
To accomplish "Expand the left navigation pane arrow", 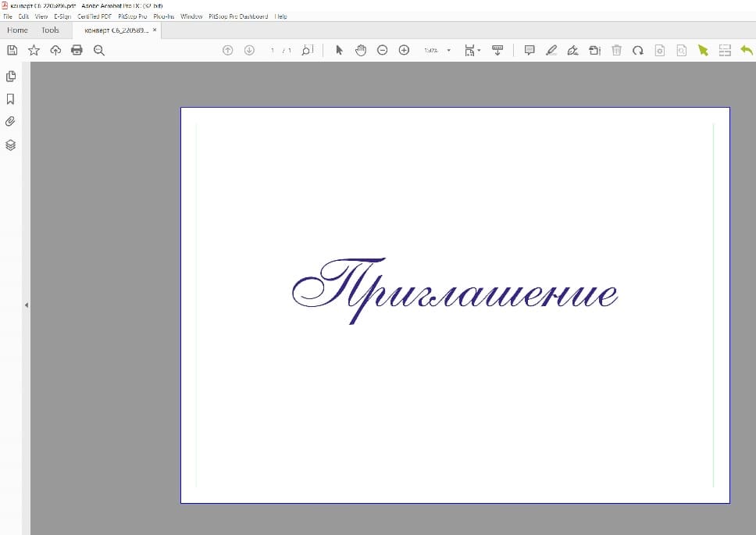I will [26, 305].
